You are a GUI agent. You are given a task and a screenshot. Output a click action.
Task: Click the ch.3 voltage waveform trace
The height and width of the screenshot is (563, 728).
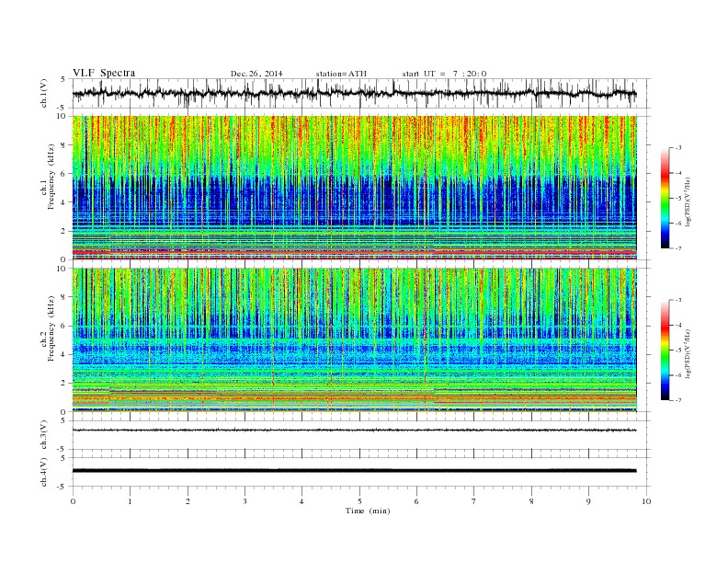354,431
